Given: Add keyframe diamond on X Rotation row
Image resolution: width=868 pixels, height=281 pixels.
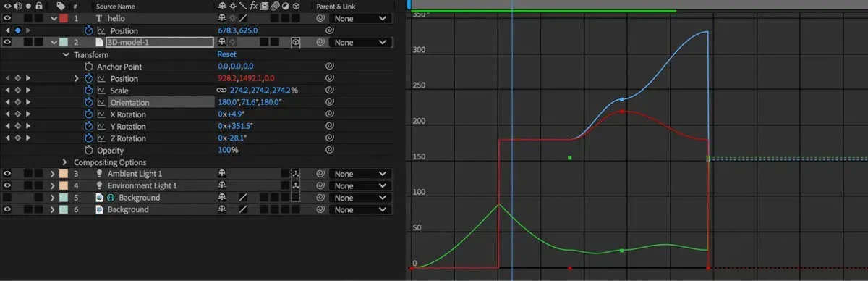Looking at the screenshot, I should pyautogui.click(x=17, y=114).
